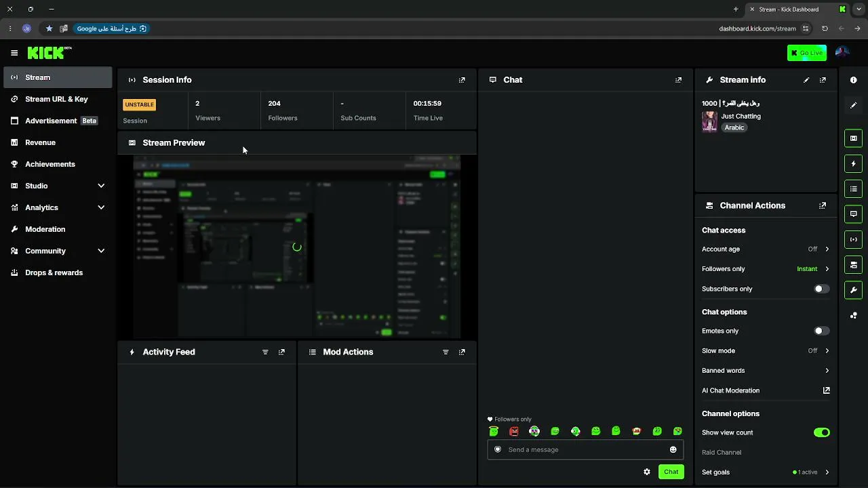
Task: Click the three-dots icon at rail bottom
Action: tap(854, 315)
